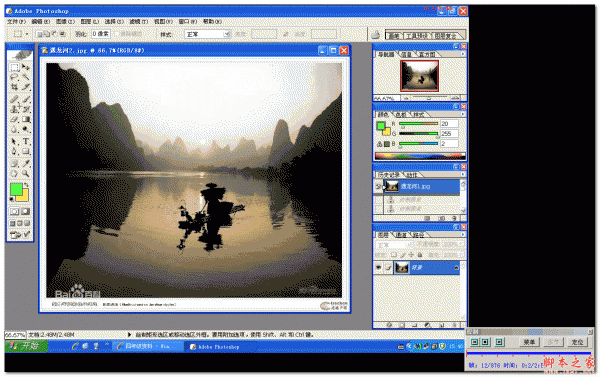Click the Jump to ImageReady icon
Image resolution: width=600 pixels, height=377 pixels.
[x=20, y=235]
